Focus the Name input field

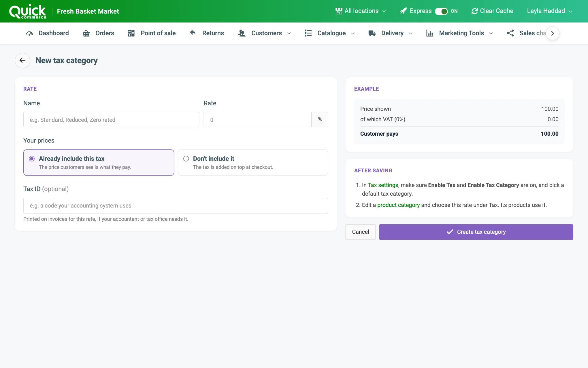[x=111, y=119]
